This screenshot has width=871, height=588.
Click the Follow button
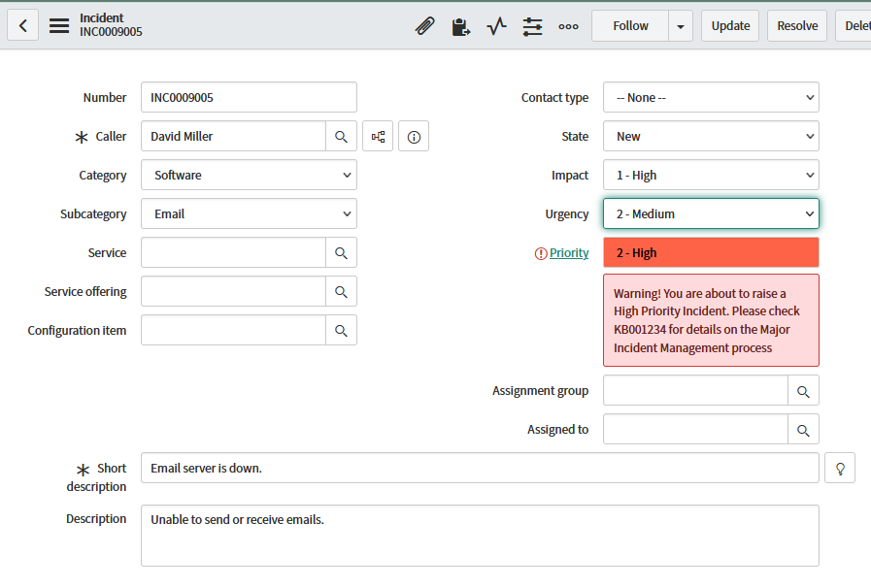(x=630, y=26)
